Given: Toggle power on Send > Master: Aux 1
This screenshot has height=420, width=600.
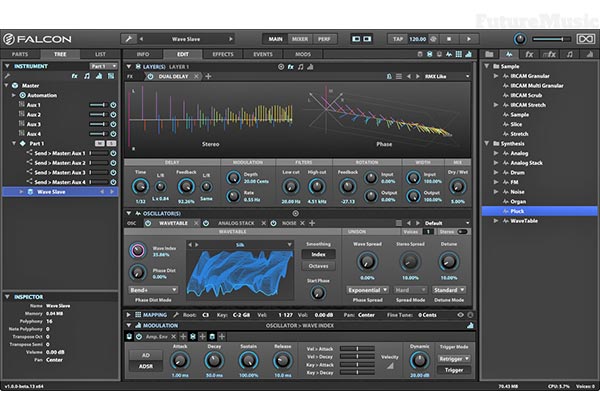Looking at the screenshot, I should tap(113, 153).
